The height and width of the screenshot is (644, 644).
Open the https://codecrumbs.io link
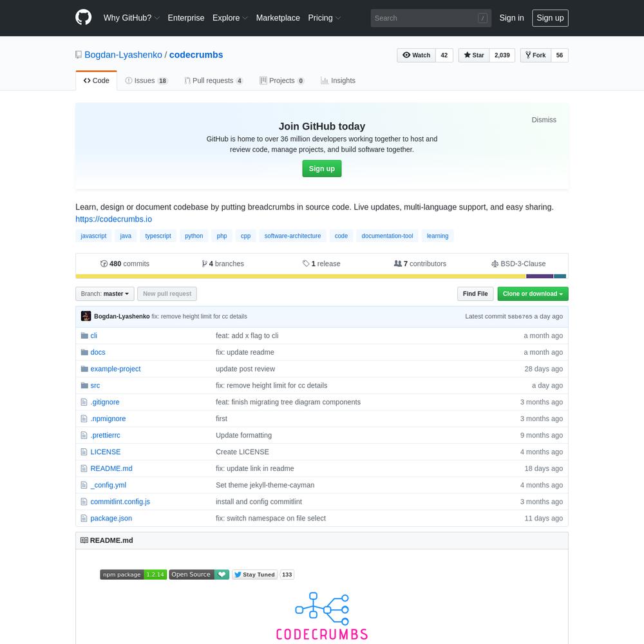tap(114, 219)
